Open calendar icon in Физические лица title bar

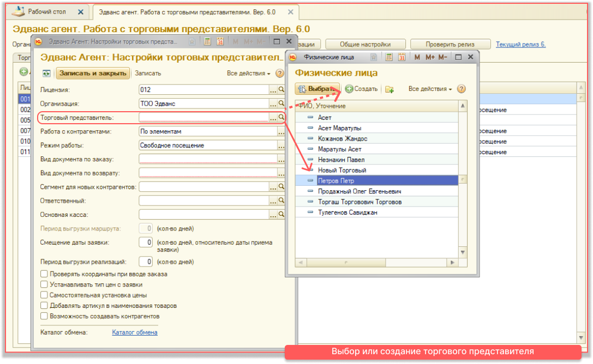coord(402,57)
